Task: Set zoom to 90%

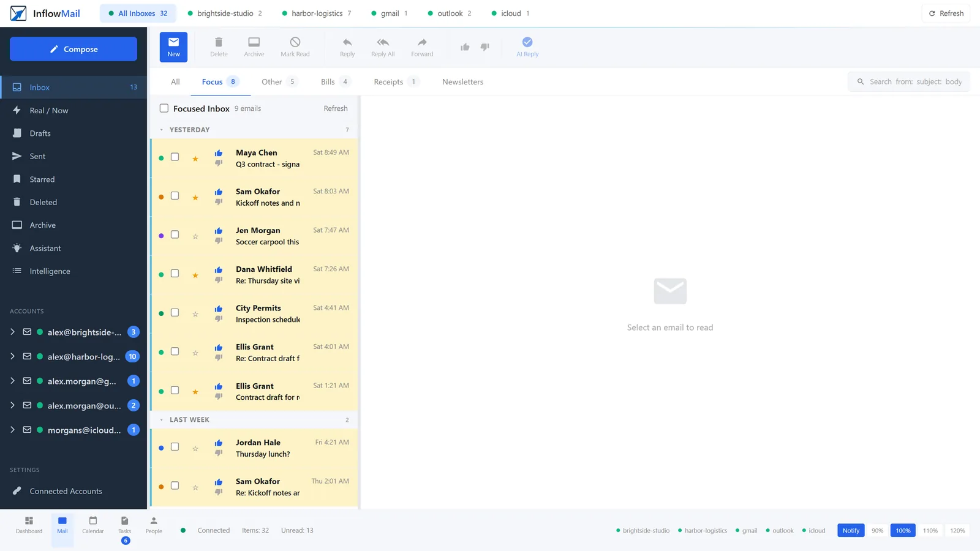Action: pyautogui.click(x=877, y=531)
